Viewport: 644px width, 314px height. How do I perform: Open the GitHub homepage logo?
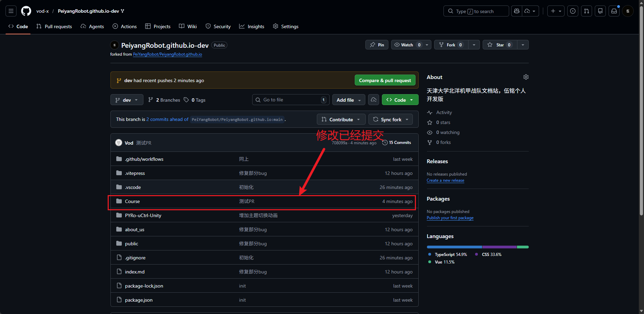26,11
